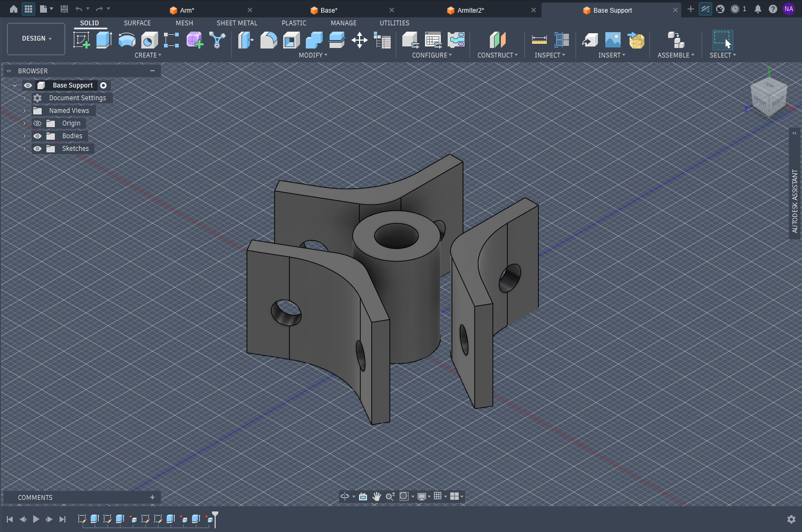Open the MODIFY dropdown menu
The image size is (802, 532).
click(x=313, y=55)
